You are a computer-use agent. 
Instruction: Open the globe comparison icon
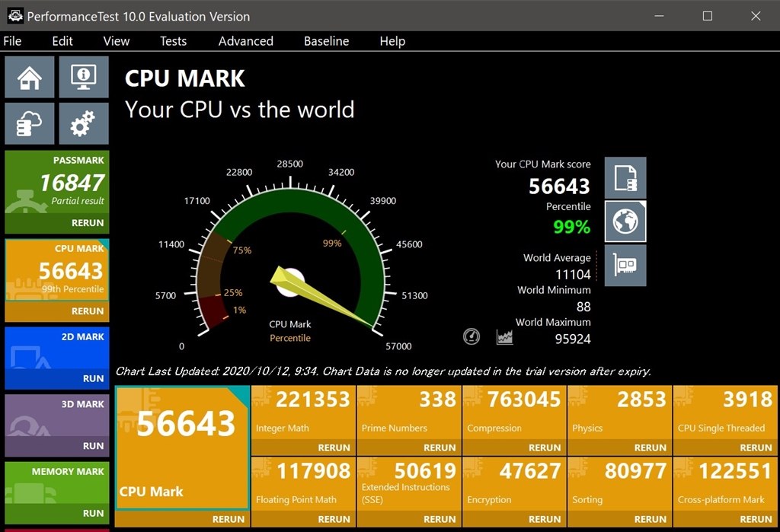pyautogui.click(x=625, y=221)
